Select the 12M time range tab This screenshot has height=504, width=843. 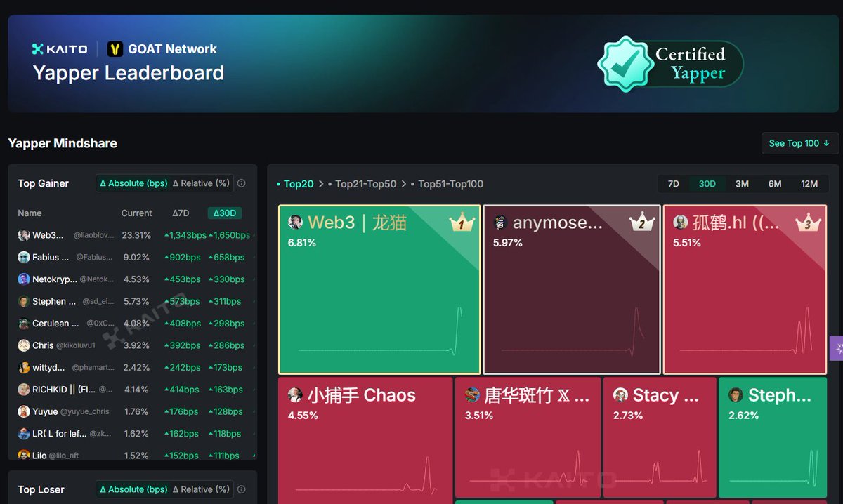(809, 184)
